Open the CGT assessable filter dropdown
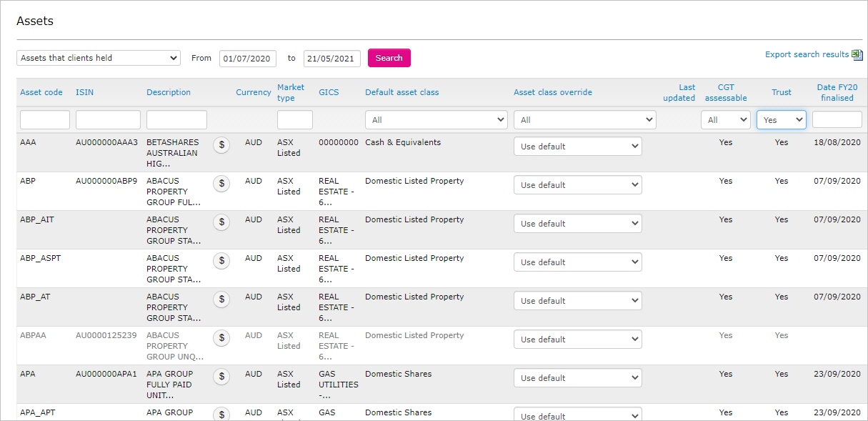The height and width of the screenshot is (421, 868). pyautogui.click(x=726, y=119)
